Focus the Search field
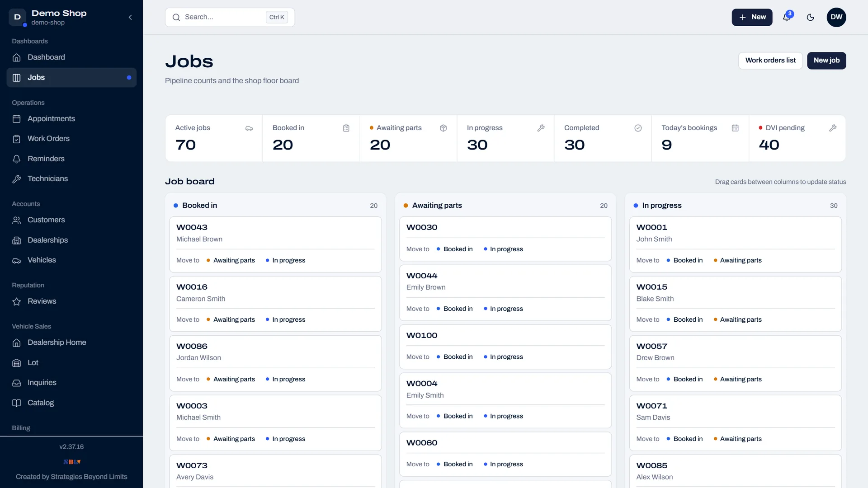868x488 pixels. pyautogui.click(x=230, y=17)
